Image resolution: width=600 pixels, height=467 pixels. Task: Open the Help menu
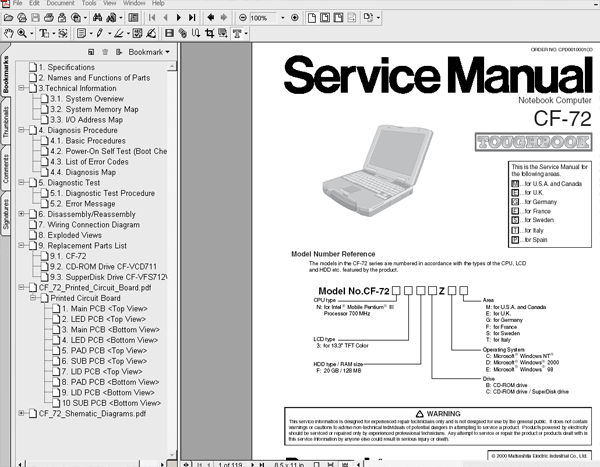[x=158, y=3]
